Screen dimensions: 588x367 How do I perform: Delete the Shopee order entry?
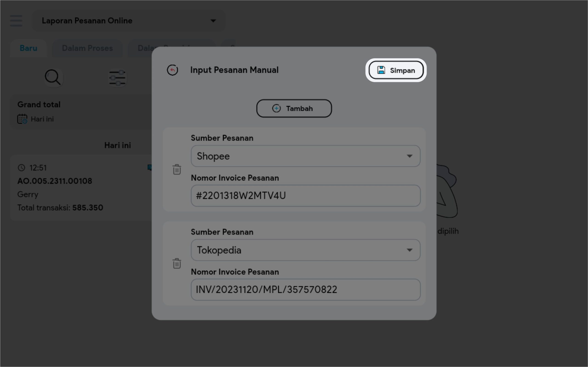pyautogui.click(x=177, y=170)
